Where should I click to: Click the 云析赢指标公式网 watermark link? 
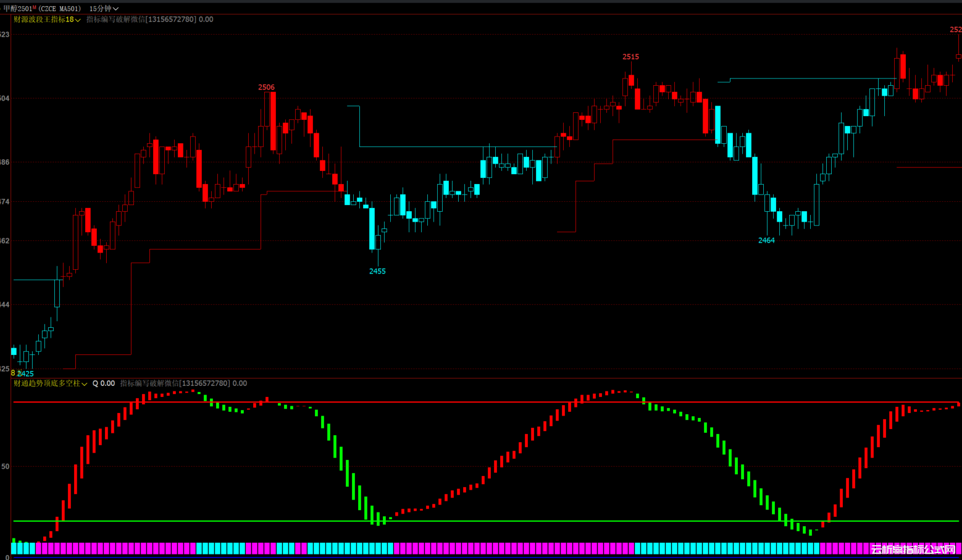tap(913, 550)
